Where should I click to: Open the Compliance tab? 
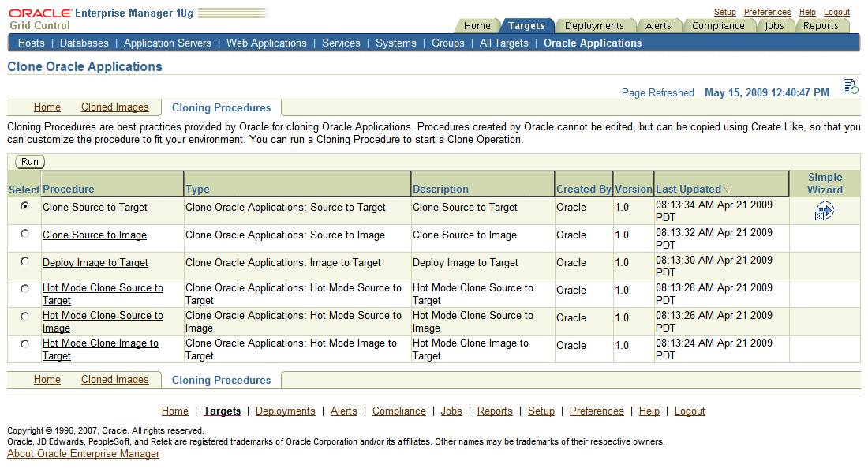tap(718, 25)
